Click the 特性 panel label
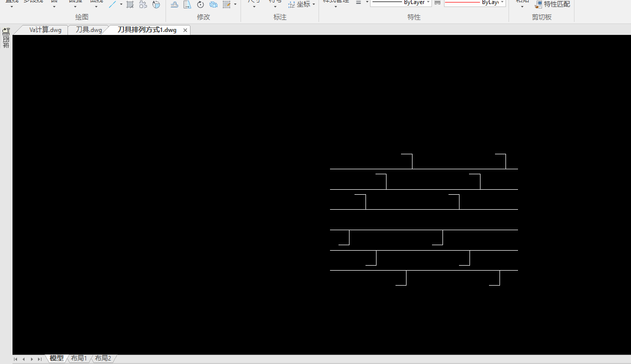Image resolution: width=631 pixels, height=364 pixels. (414, 17)
